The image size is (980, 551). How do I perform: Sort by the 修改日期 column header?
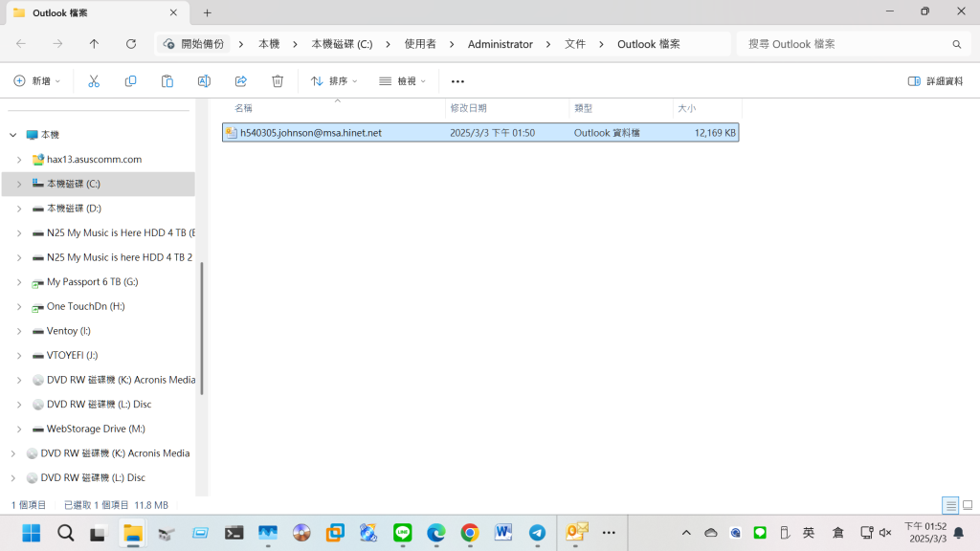(x=469, y=108)
